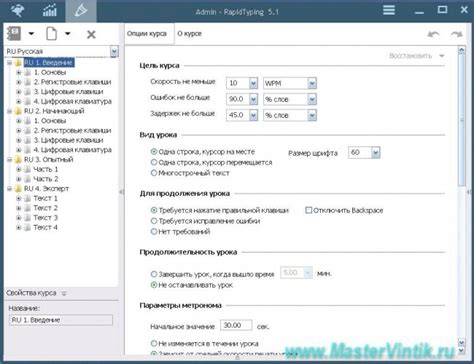Click the new lesson page icon
Screen dimensions: 474x364
pyautogui.click(x=51, y=33)
